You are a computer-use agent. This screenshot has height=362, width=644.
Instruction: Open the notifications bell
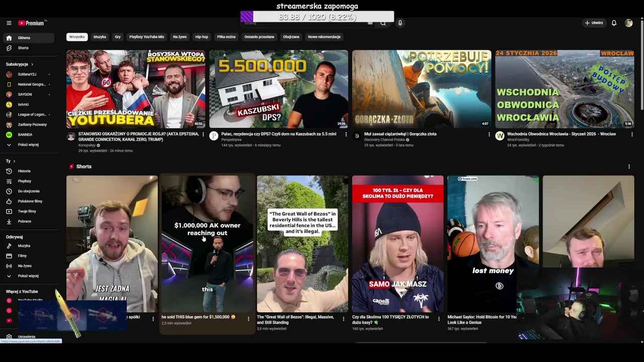614,23
